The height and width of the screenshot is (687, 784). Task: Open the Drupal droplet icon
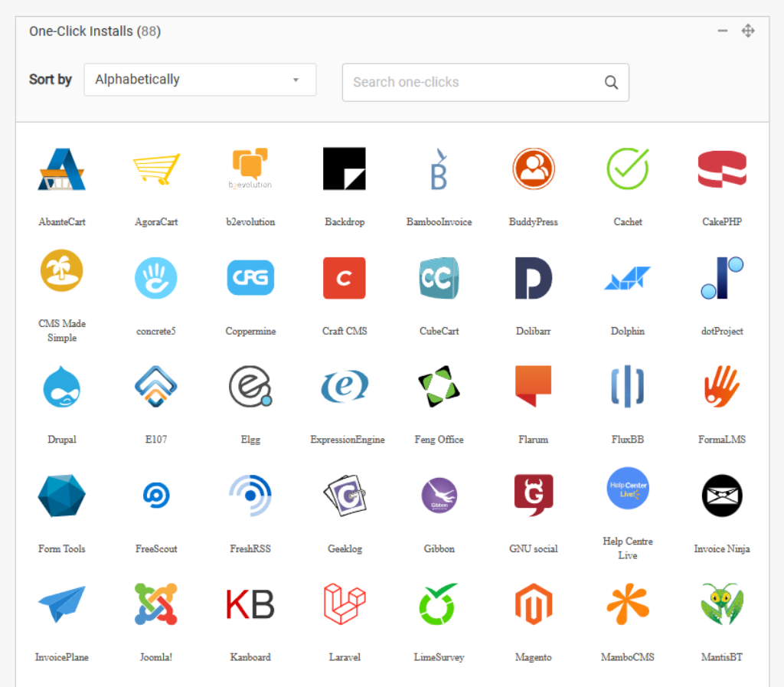click(62, 387)
